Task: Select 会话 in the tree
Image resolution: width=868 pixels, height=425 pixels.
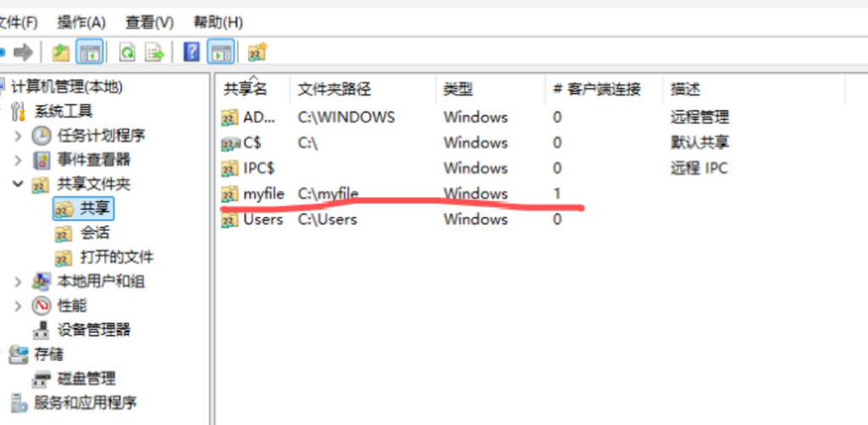Action: pos(94,232)
